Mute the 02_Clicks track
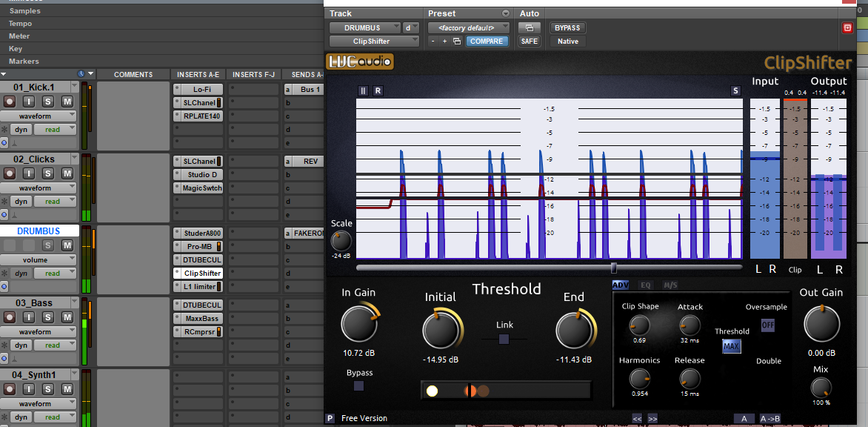This screenshot has width=868, height=427. tap(67, 174)
